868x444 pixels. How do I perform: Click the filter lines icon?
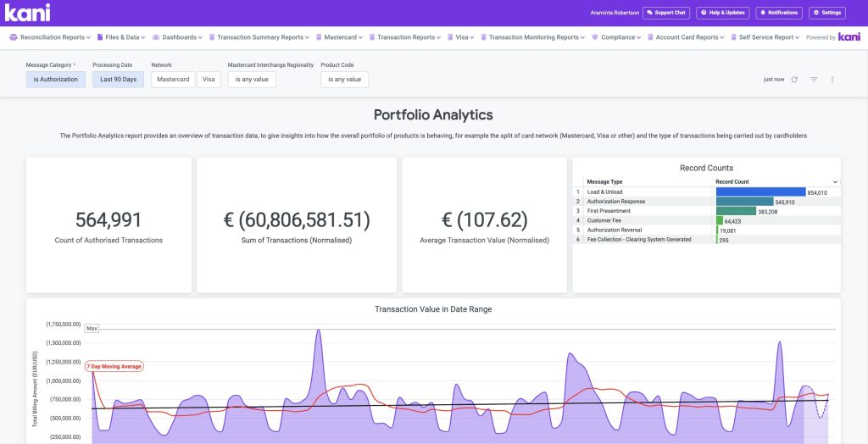pyautogui.click(x=814, y=80)
